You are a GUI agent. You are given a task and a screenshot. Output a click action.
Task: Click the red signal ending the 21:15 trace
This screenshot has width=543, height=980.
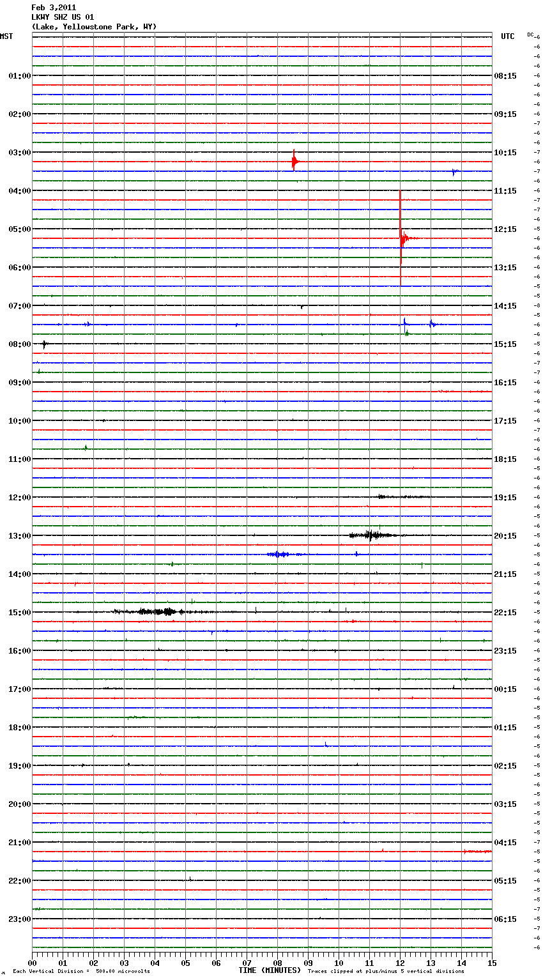point(477,852)
